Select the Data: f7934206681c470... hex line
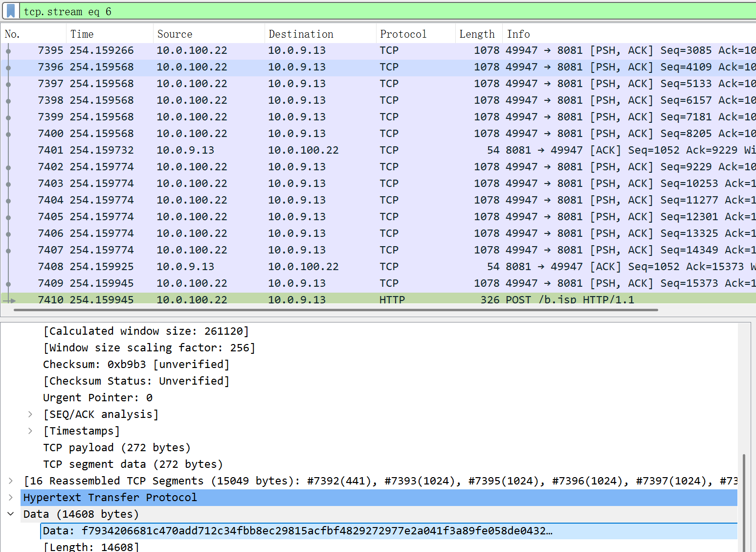This screenshot has height=552, width=756. pyautogui.click(x=389, y=531)
